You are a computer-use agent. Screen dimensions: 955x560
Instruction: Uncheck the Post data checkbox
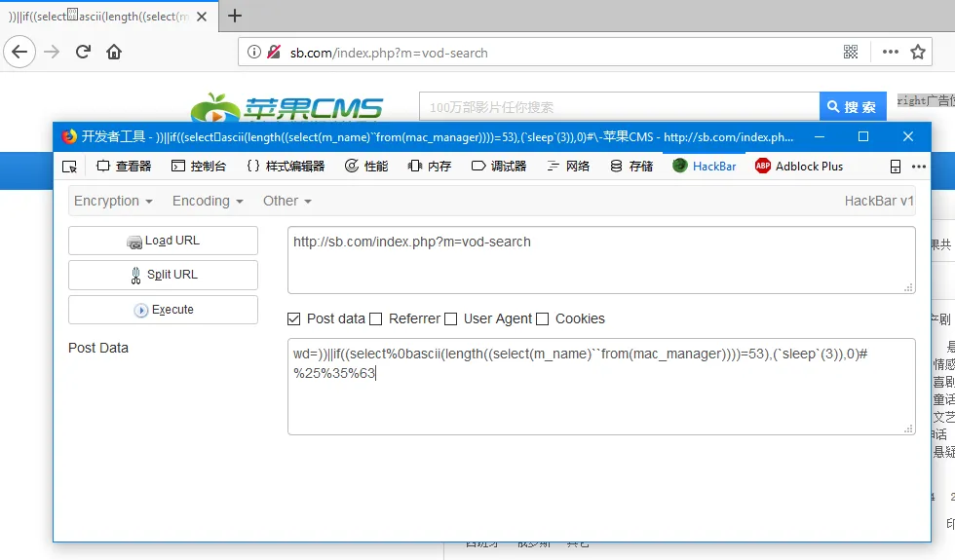294,318
